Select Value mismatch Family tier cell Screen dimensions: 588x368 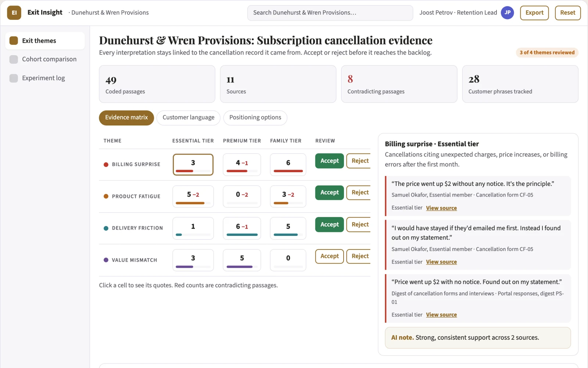click(x=288, y=260)
